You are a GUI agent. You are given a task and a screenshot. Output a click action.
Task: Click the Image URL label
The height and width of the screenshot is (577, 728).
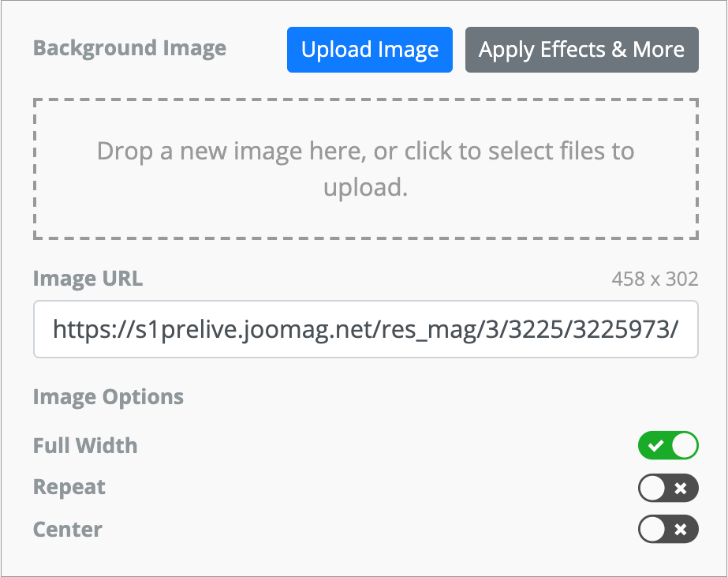point(88,278)
